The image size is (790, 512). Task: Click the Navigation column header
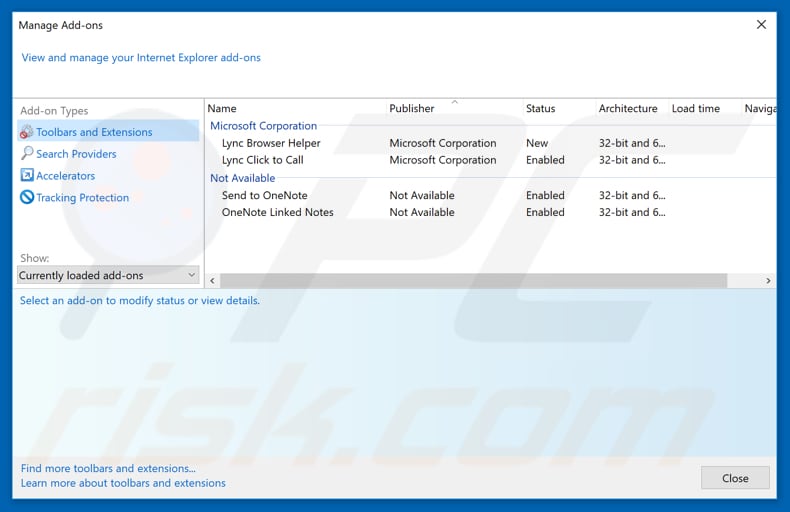pyautogui.click(x=760, y=108)
